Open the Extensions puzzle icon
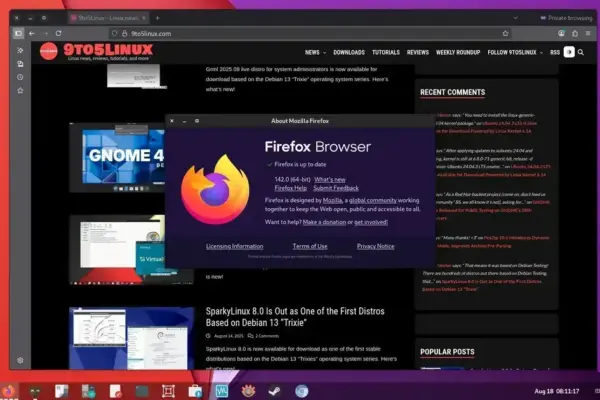The height and width of the screenshot is (400, 600). click(x=575, y=34)
